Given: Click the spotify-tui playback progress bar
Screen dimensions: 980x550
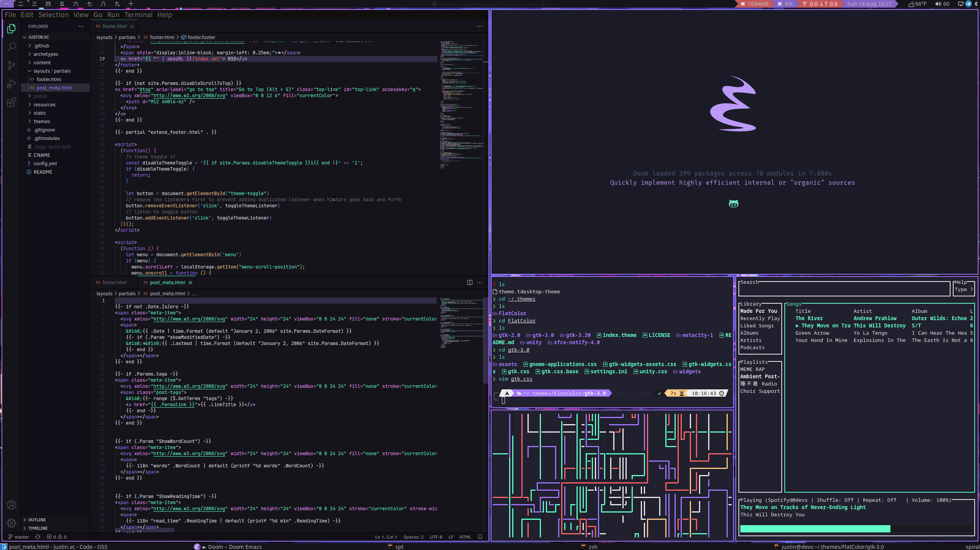Looking at the screenshot, I should pyautogui.click(x=856, y=529).
